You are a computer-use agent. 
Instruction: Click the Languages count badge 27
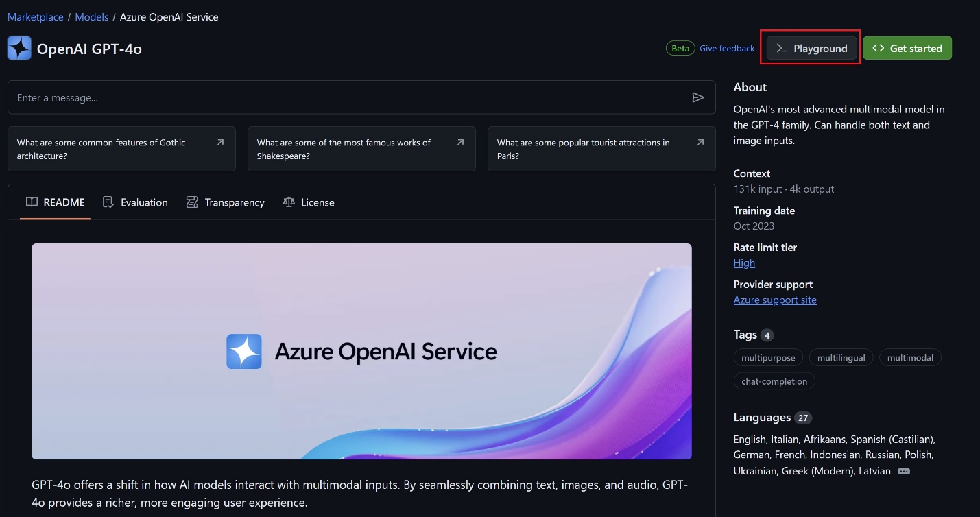803,418
